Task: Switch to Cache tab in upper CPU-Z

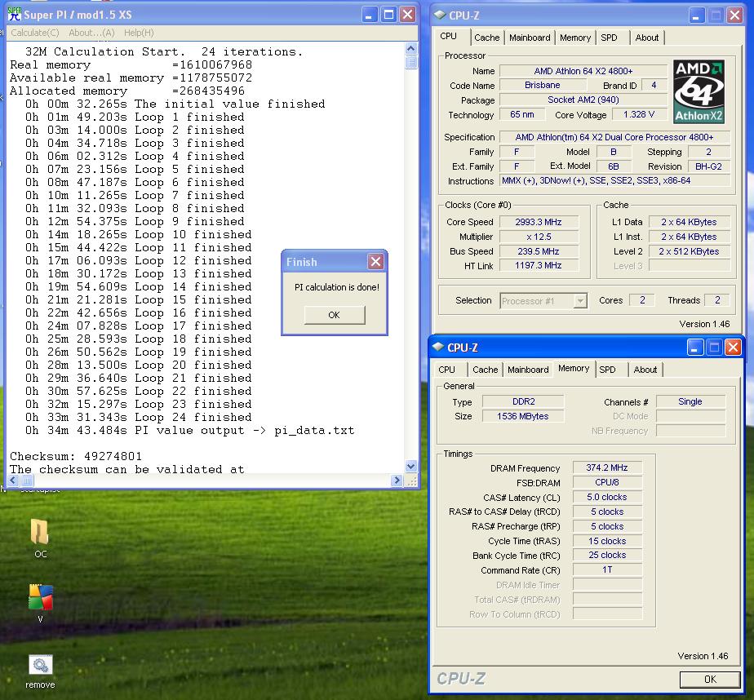Action: (486, 38)
